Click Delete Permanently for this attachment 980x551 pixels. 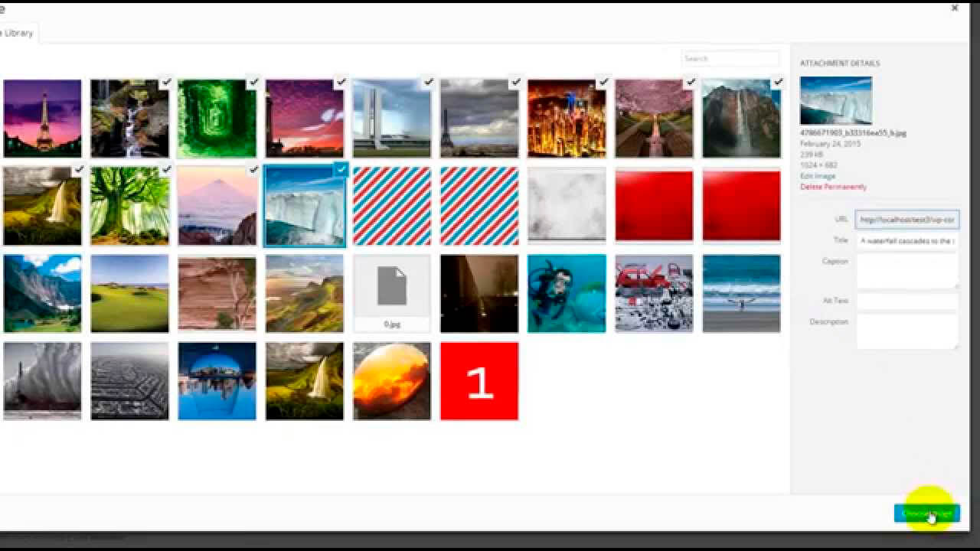832,187
